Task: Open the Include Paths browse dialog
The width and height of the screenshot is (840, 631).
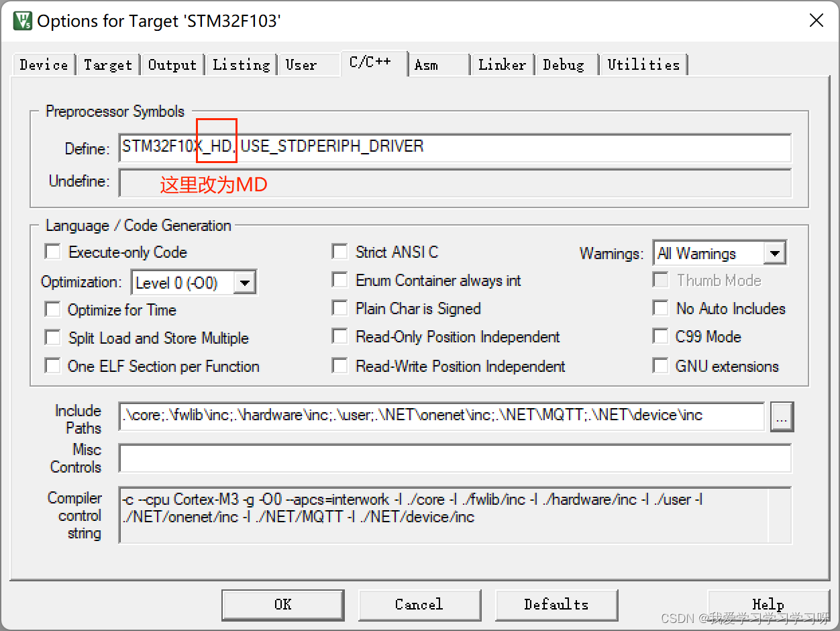Action: point(781,417)
